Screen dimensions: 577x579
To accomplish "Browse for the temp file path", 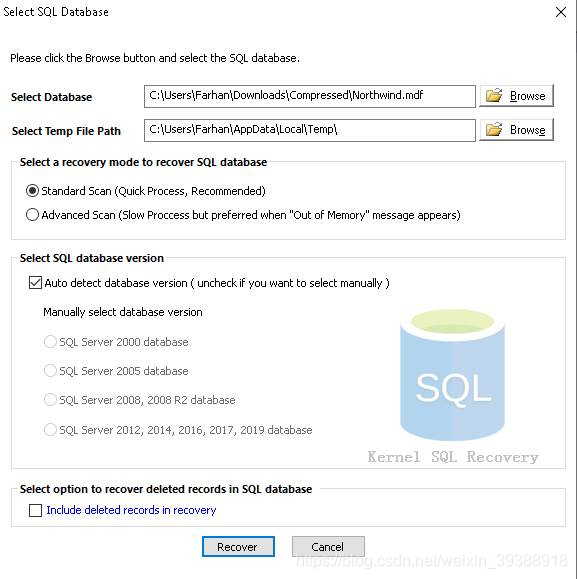I will [x=516, y=130].
